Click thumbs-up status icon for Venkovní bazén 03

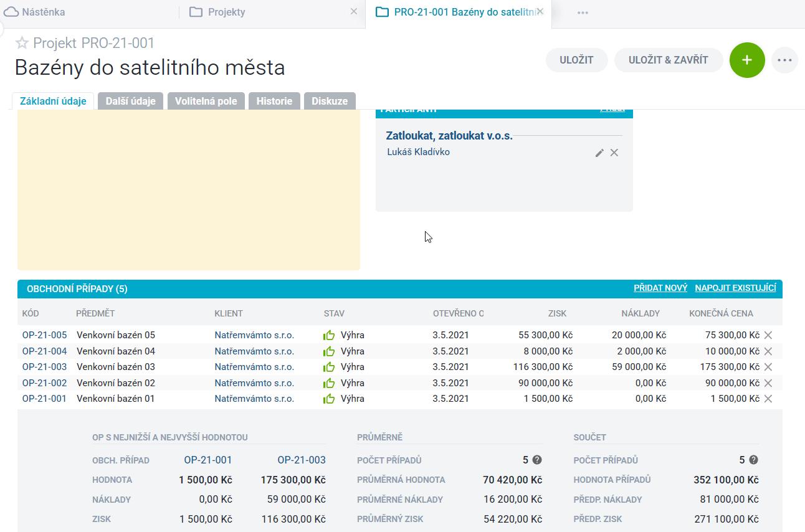click(329, 367)
